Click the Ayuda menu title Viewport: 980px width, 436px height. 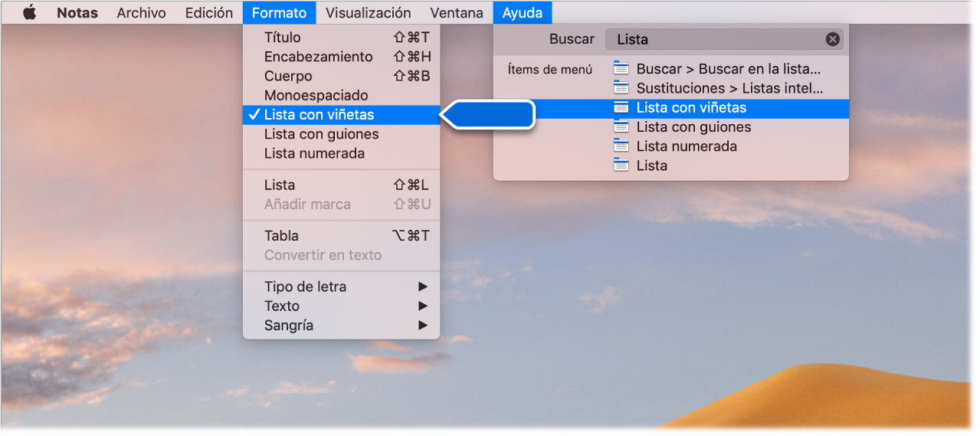(x=523, y=13)
